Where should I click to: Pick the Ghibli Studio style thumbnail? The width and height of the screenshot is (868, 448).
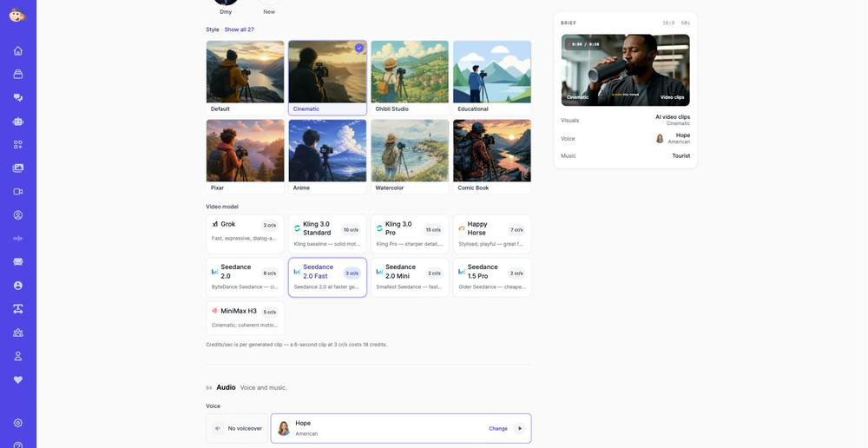(x=410, y=77)
